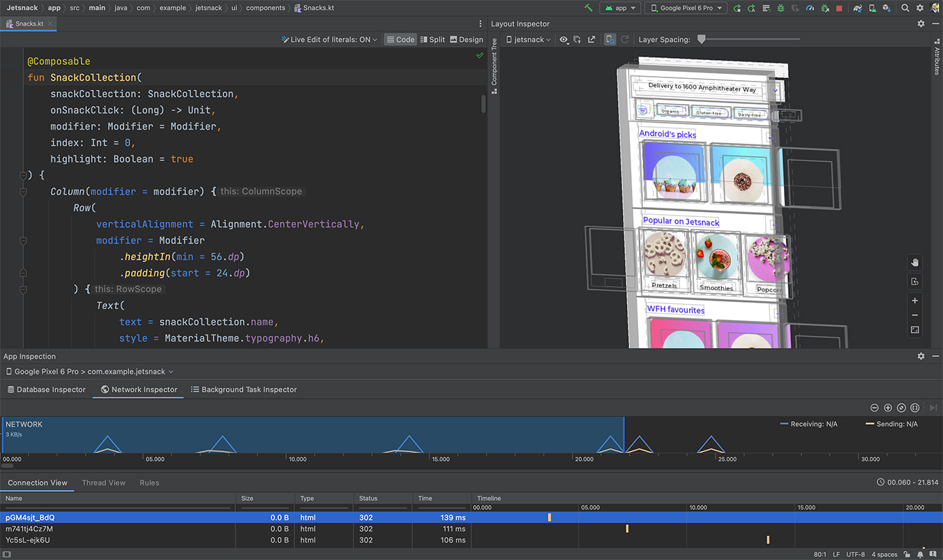This screenshot has height=560, width=943.
Task: Open the jetsnack process dropdown in Layout Inspector
Action: pyautogui.click(x=528, y=40)
